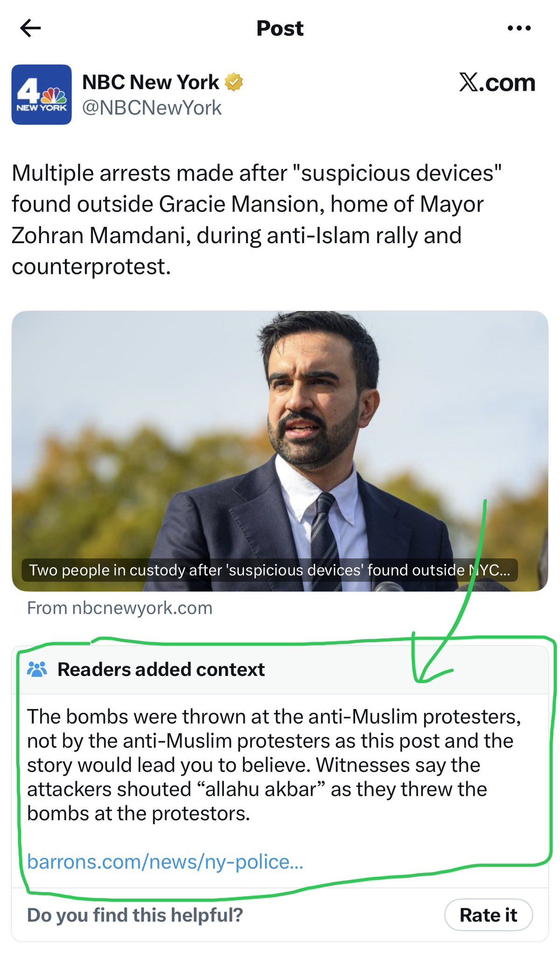This screenshot has width=560, height=956.
Task: Tap the Readers added context people icon
Action: pyautogui.click(x=37, y=669)
